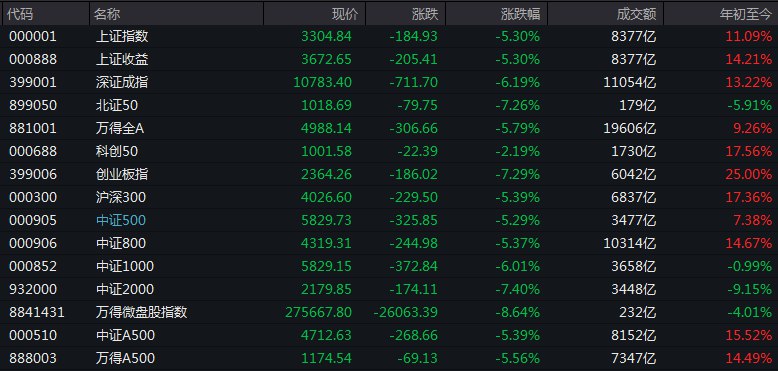Click code 881001 for 万得全A
Image resolution: width=778 pixels, height=371 pixels.
point(33,128)
